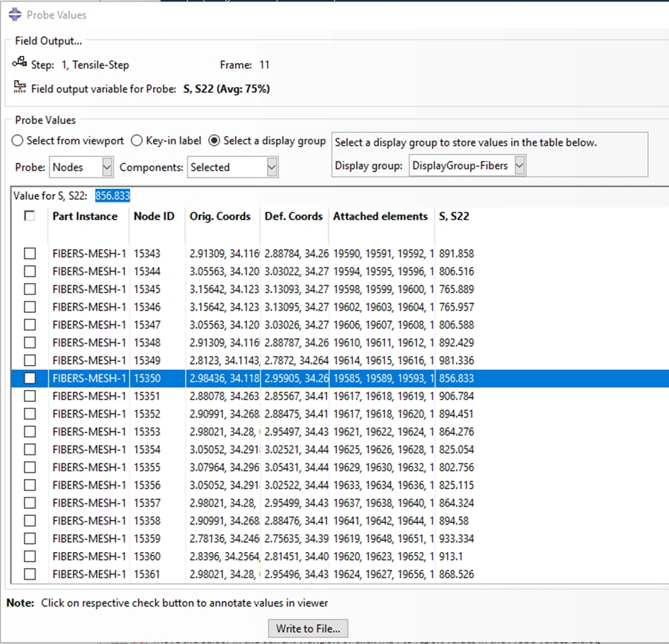Screen dimensions: 669x644
Task: Choose the 'Key-in label' radio option
Action: [137, 141]
